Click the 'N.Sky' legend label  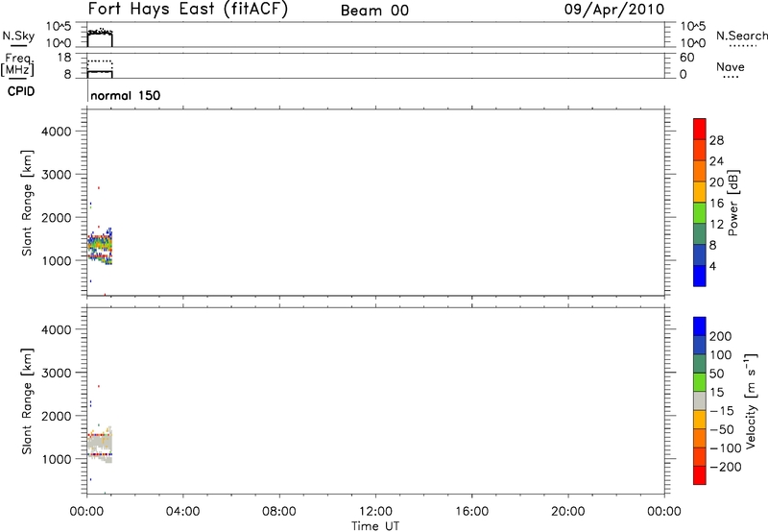pos(18,36)
